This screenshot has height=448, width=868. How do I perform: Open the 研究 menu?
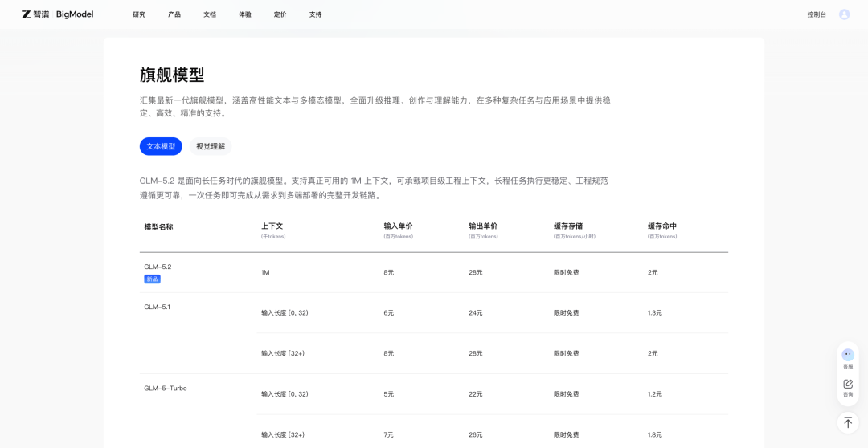point(139,15)
